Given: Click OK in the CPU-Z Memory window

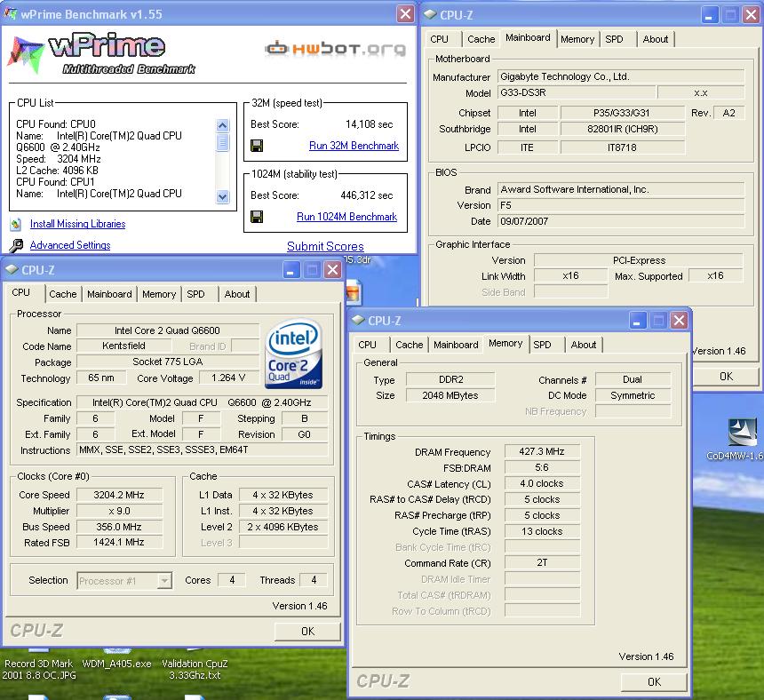Looking at the screenshot, I should click(x=654, y=682).
